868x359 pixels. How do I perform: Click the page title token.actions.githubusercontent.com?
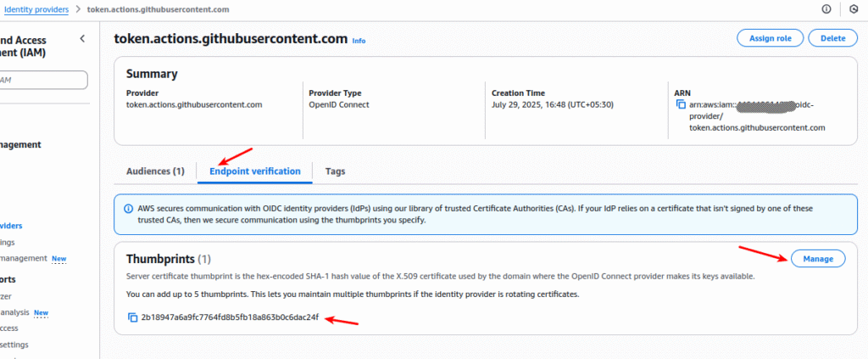231,39
